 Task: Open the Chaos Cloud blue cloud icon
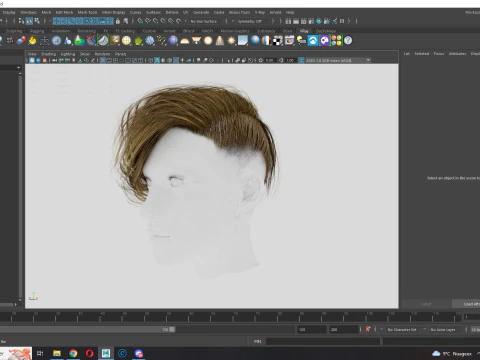pyautogui.click(x=313, y=41)
